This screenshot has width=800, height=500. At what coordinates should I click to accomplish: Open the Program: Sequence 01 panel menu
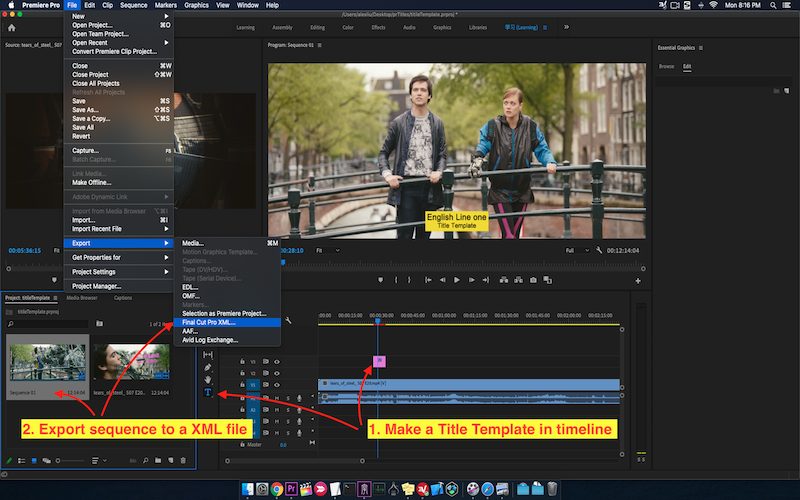click(320, 45)
